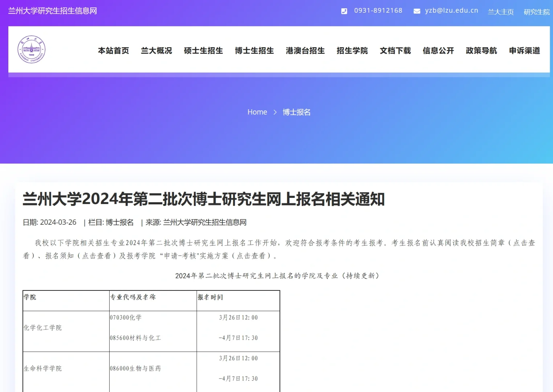The image size is (553, 392).
Task: Click the phone icon beside 0931-8912168
Action: click(344, 11)
